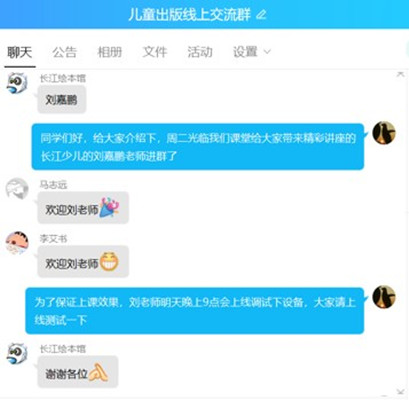Switch to the 公告 tab
The width and height of the screenshot is (409, 400).
coord(64,52)
